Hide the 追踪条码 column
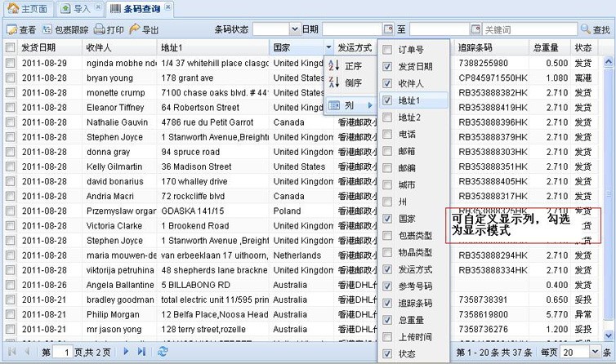Viewport: 616px width, 364px height. tap(387, 303)
